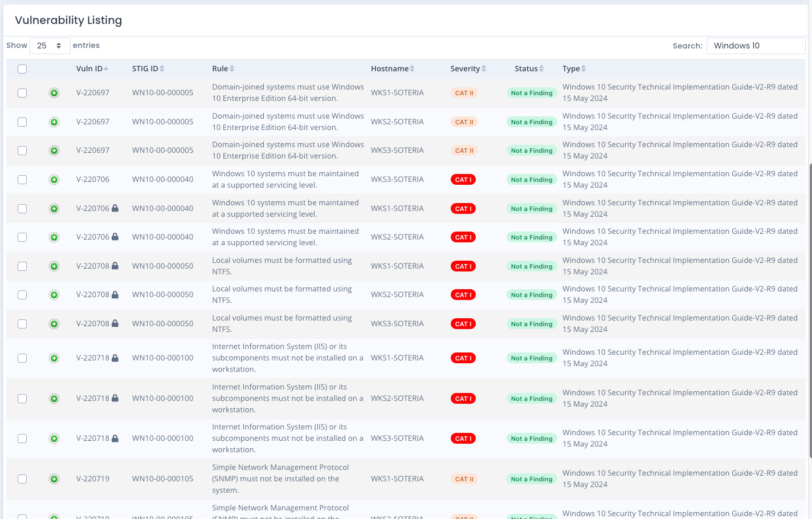The image size is (812, 519).
Task: Expand details for V-220718 on WKS1-SOTERIA
Action: tap(54, 358)
